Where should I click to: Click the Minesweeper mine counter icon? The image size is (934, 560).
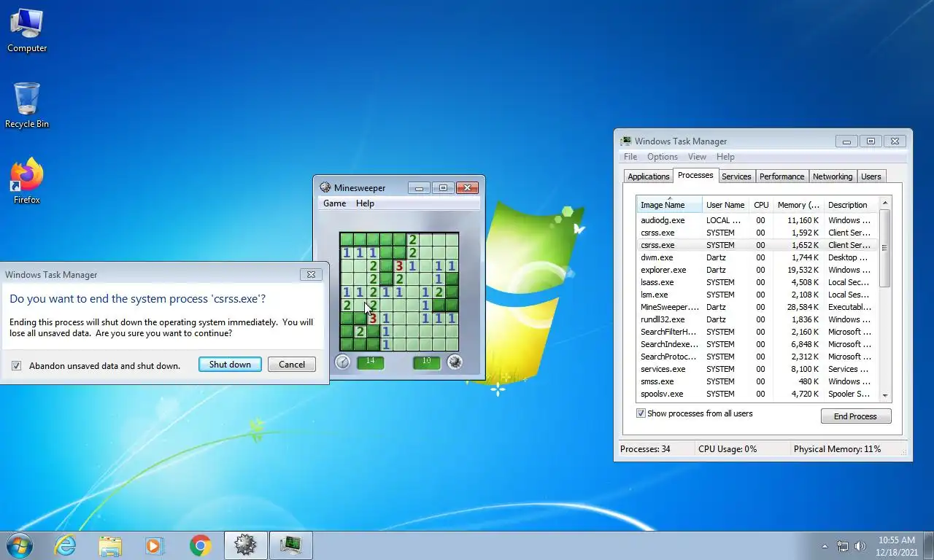point(455,362)
